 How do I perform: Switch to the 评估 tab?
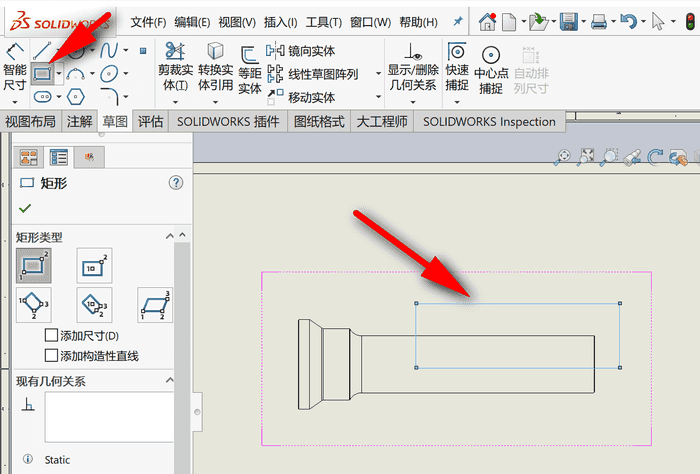[150, 121]
